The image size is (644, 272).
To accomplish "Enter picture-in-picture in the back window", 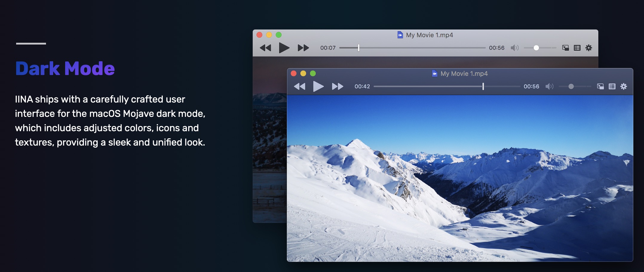I will click(565, 48).
